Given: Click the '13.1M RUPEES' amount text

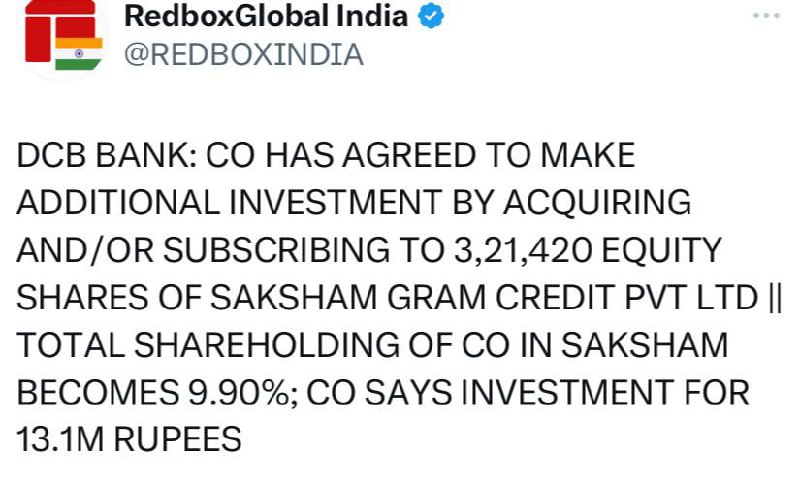Looking at the screenshot, I should pos(129,440).
